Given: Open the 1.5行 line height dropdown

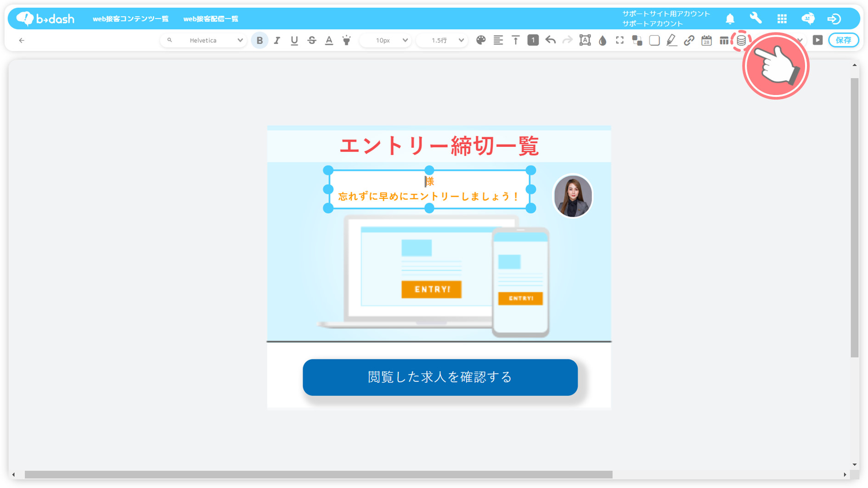Looking at the screenshot, I should click(442, 40).
